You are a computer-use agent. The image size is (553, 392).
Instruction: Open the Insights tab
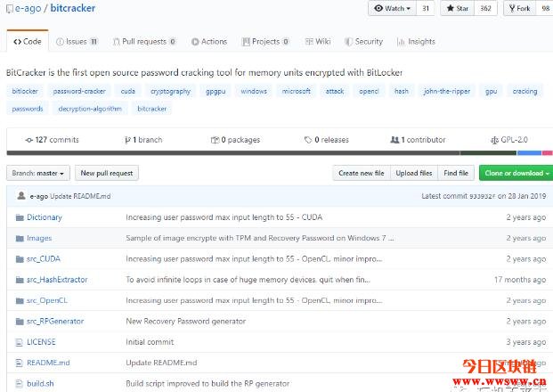point(416,42)
